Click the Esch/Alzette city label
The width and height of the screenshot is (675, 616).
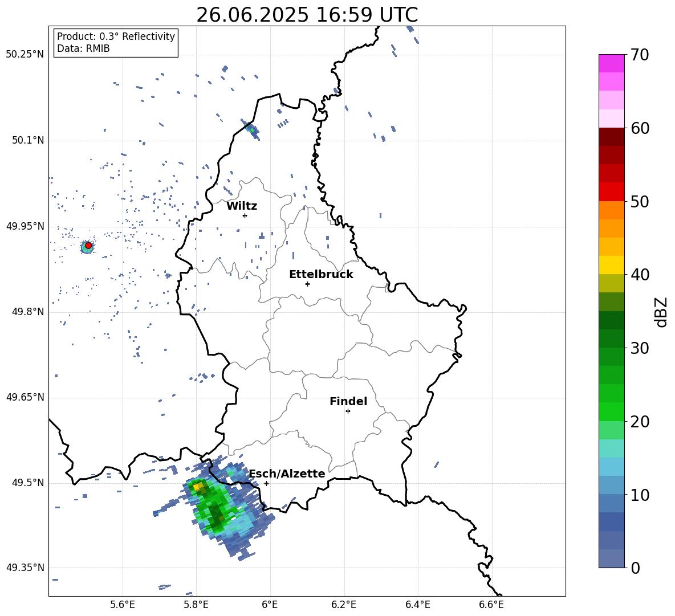click(287, 474)
